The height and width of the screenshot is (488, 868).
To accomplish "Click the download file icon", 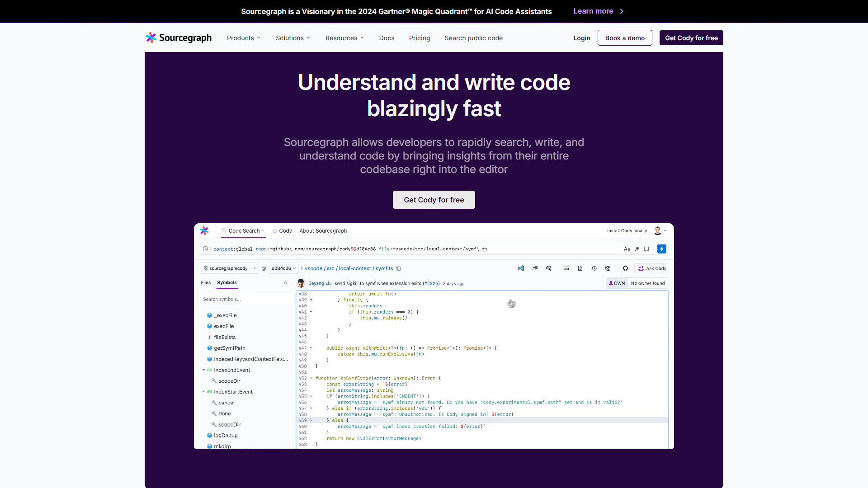I will tap(580, 268).
